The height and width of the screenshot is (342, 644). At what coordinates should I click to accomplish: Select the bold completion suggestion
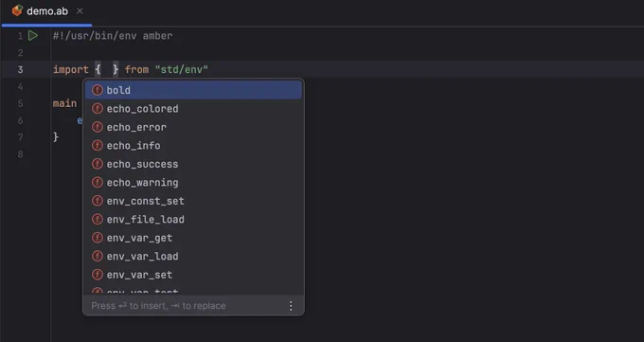coord(193,90)
